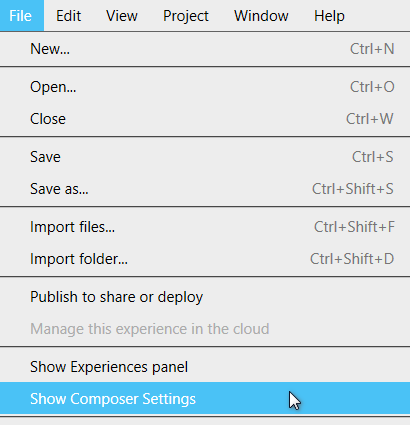This screenshot has width=410, height=425.
Task: Open the View menu
Action: coord(122,16)
